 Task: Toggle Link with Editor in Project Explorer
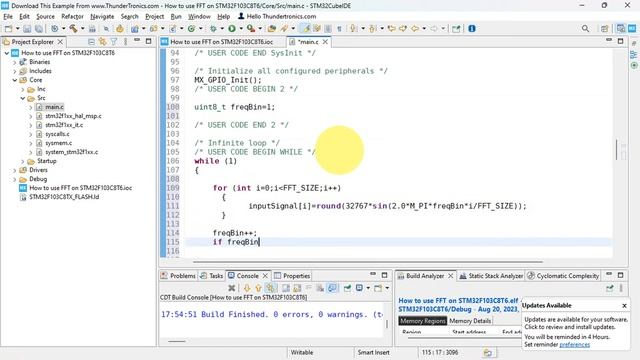click(102, 42)
